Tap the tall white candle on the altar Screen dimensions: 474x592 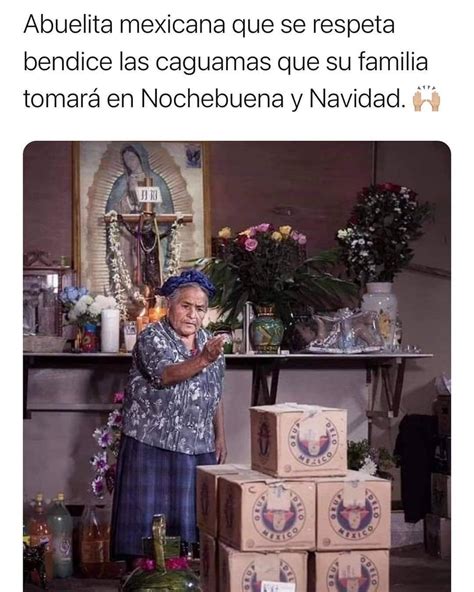click(110, 330)
